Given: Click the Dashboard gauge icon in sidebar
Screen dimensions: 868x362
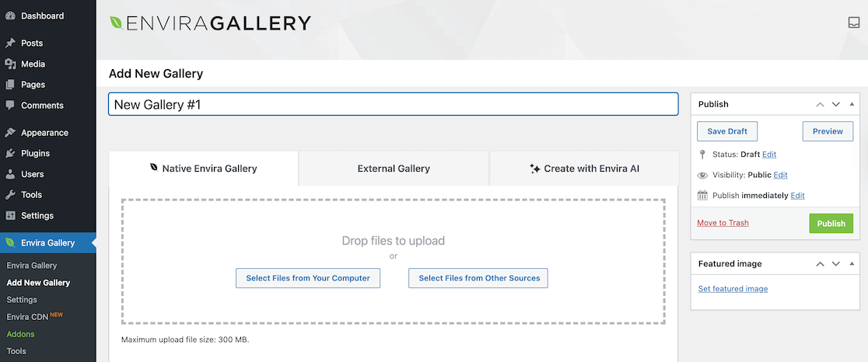Looking at the screenshot, I should click(10, 16).
